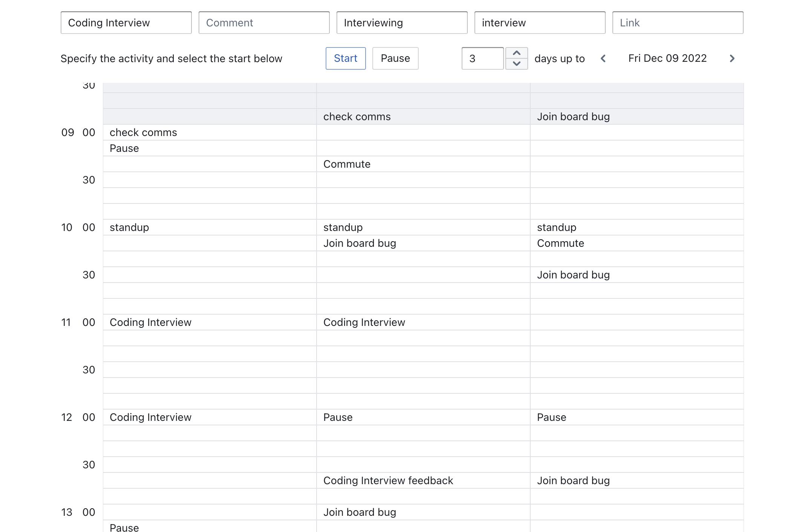Screen dimensions: 802x532
Task: Open the Coding Interview feedback entry
Action: [388, 481]
